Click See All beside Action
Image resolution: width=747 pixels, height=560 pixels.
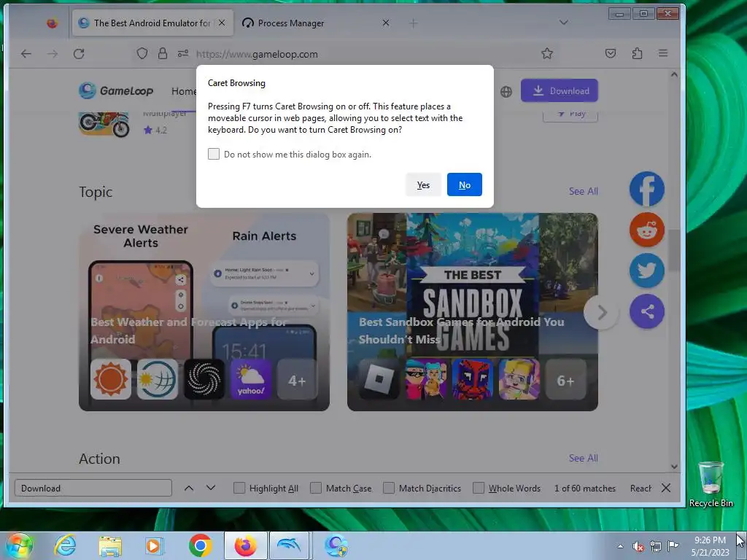[583, 458]
